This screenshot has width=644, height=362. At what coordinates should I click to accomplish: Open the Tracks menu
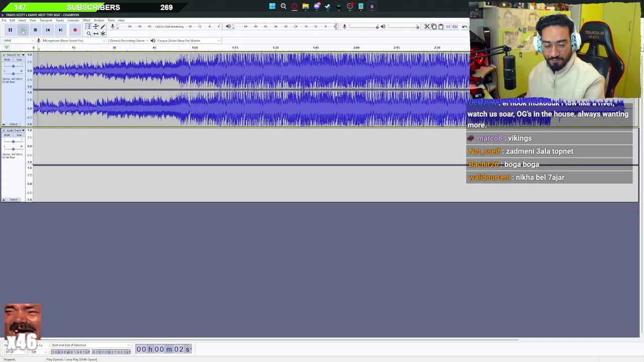pyautogui.click(x=60, y=20)
